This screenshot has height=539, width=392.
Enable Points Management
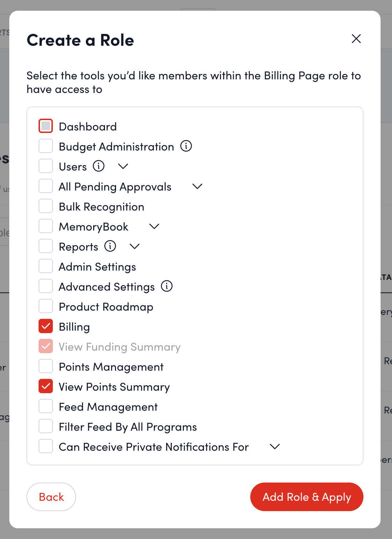tap(45, 366)
